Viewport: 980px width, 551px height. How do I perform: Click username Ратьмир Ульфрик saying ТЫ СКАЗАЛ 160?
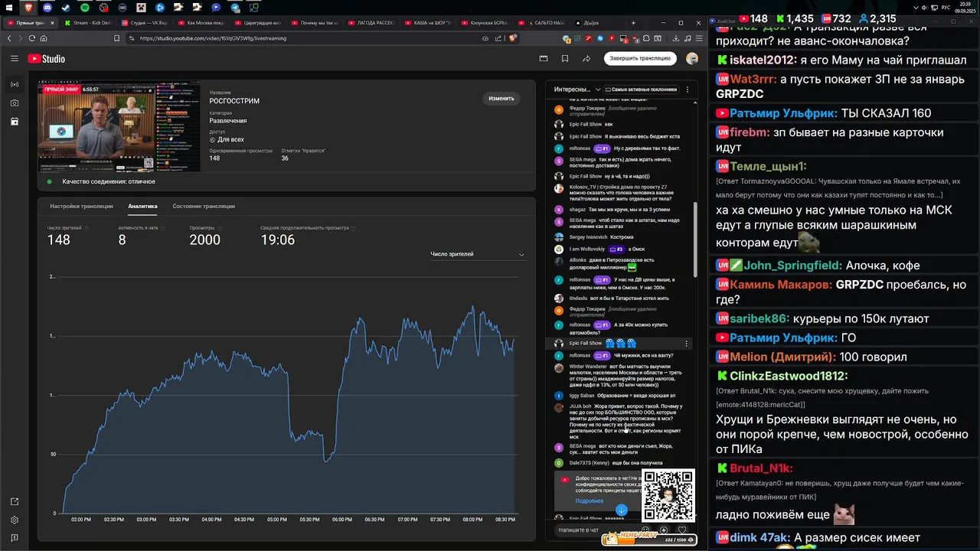coord(782,113)
